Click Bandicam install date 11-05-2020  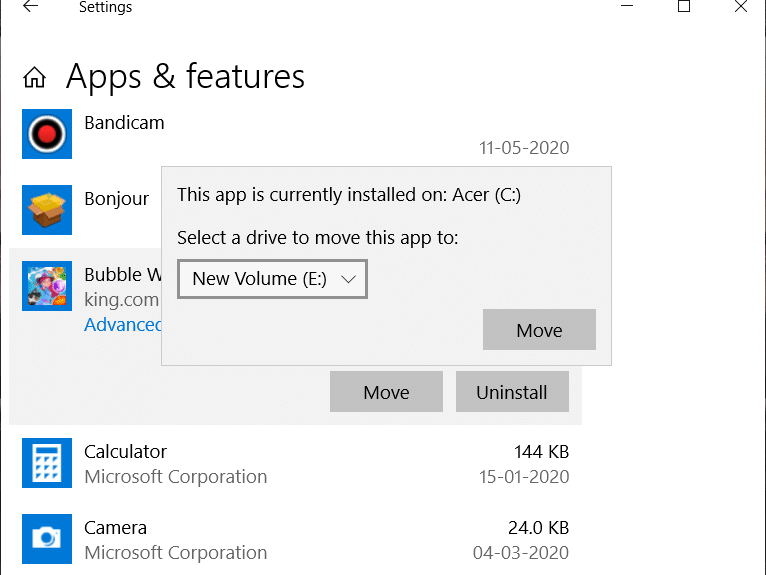[x=524, y=148]
